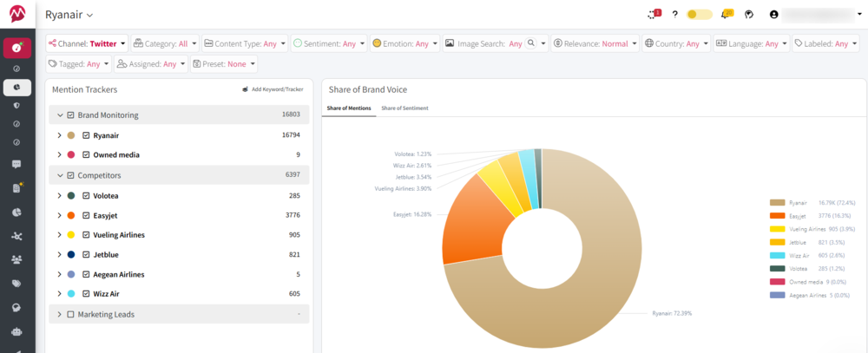Open the Ryanair project dropdown
Screen dimensions: 868x353
tap(69, 15)
